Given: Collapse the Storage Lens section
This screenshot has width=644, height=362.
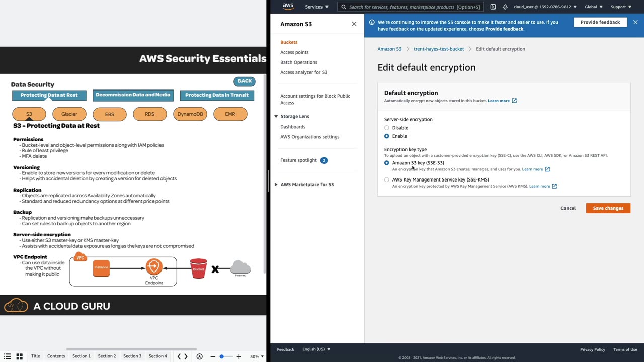Looking at the screenshot, I should tap(276, 116).
